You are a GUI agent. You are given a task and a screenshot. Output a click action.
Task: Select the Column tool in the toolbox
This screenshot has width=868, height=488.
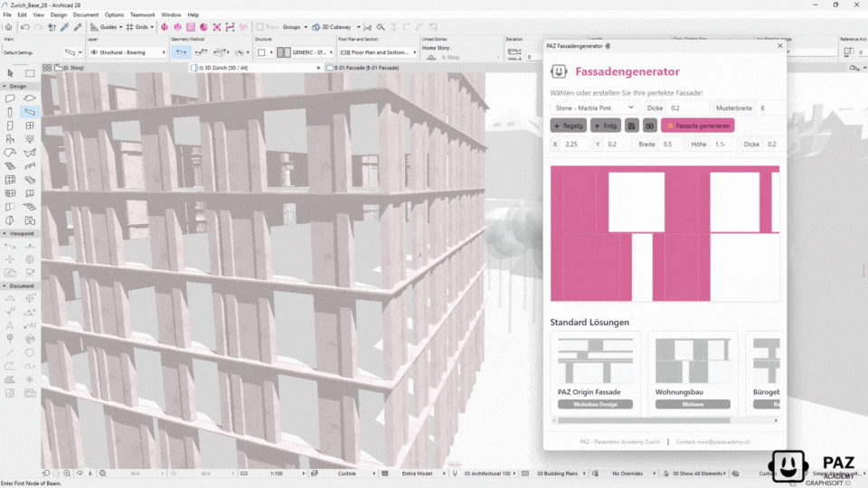pyautogui.click(x=10, y=112)
